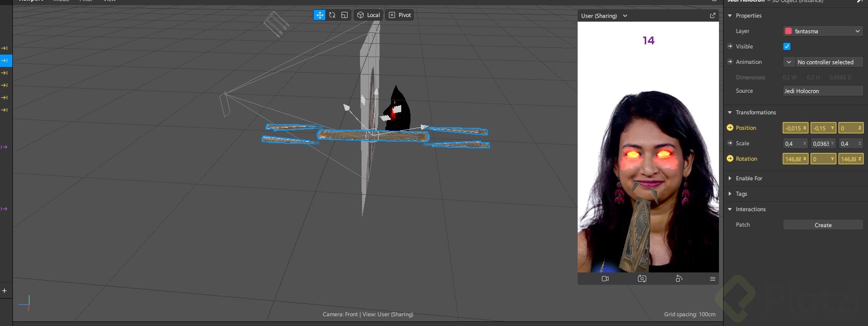Image resolution: width=868 pixels, height=326 pixels.
Task: Click the Rotation Z field
Action: tap(851, 159)
